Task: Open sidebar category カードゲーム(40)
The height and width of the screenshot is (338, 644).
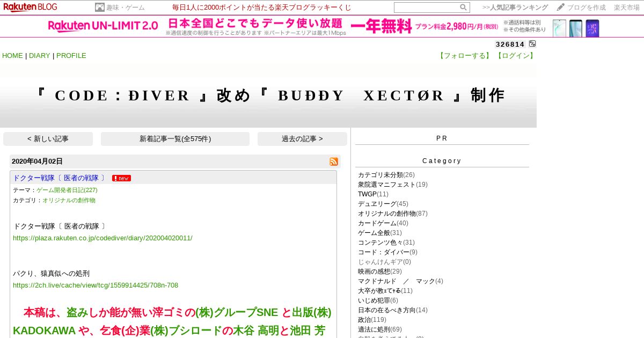Action: tap(383, 223)
